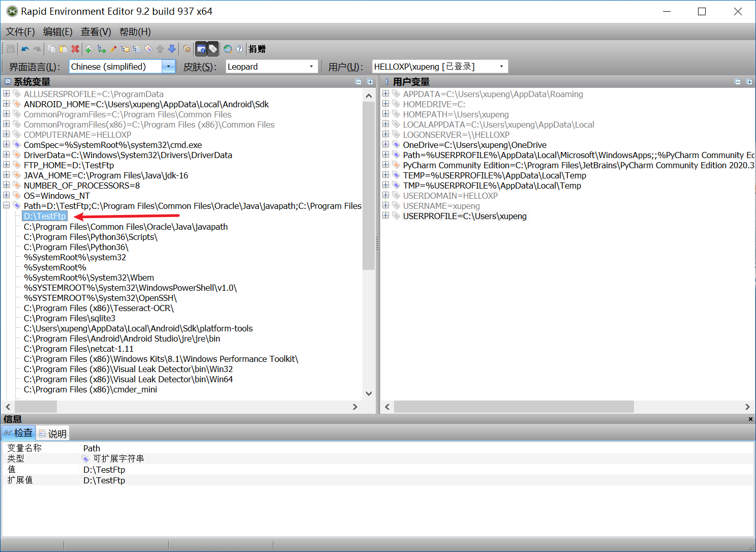
Task: Click the red Delete variable icon
Action: tap(75, 48)
